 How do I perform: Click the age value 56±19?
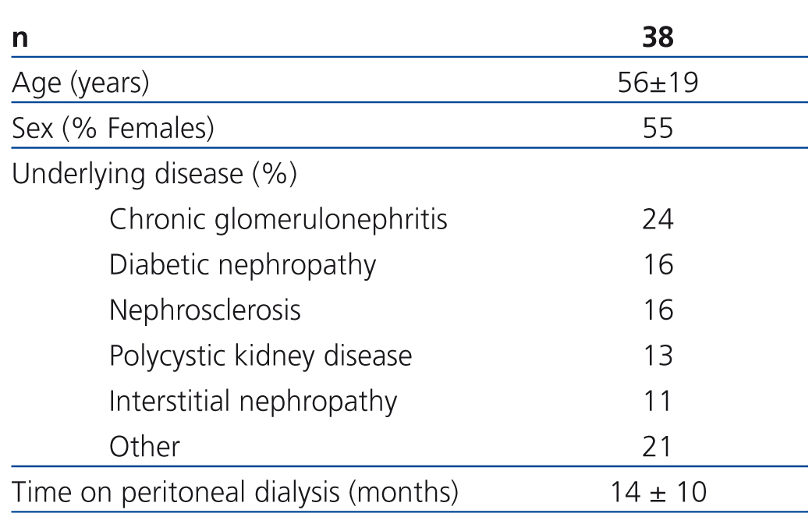point(658,83)
